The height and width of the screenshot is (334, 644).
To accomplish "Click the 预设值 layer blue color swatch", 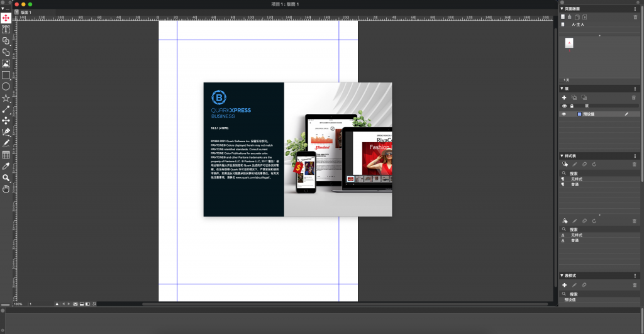I will point(579,114).
